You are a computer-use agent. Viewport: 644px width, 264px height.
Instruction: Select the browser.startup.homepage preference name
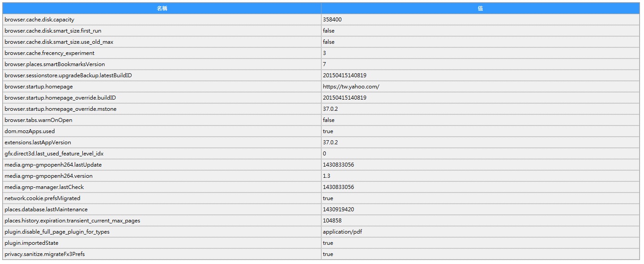pyautogui.click(x=38, y=87)
